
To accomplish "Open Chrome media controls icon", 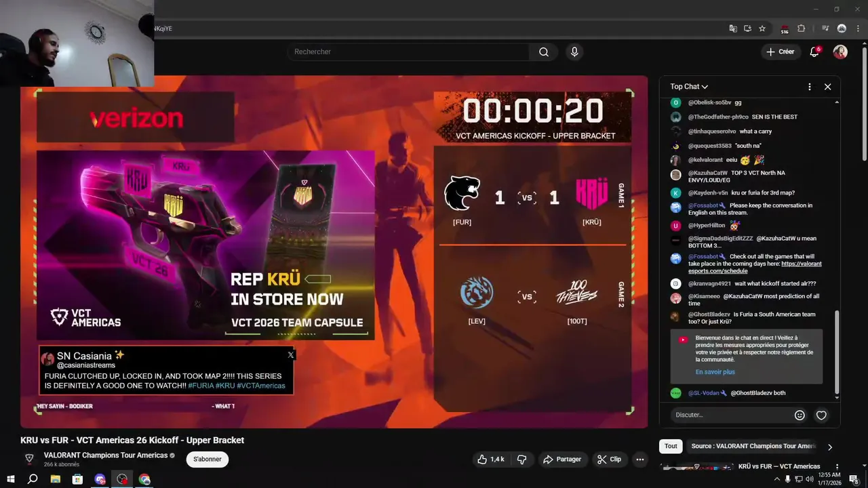I will tap(825, 28).
